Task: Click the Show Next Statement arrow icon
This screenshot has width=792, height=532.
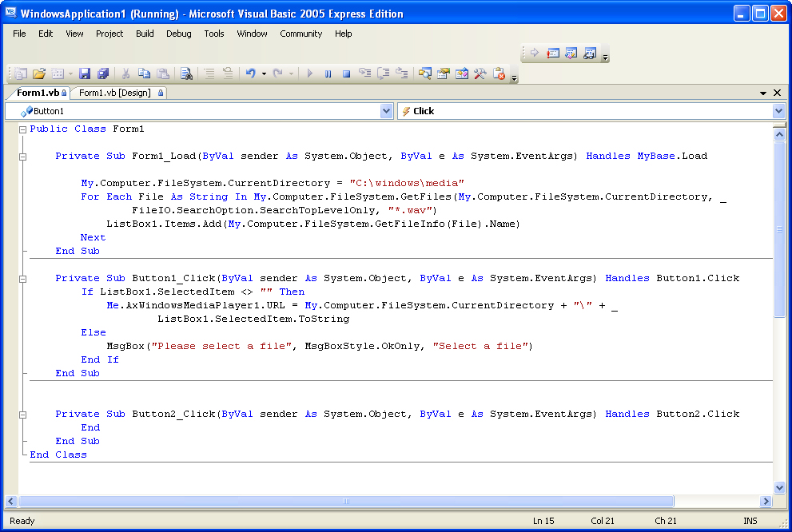Action: (x=535, y=53)
